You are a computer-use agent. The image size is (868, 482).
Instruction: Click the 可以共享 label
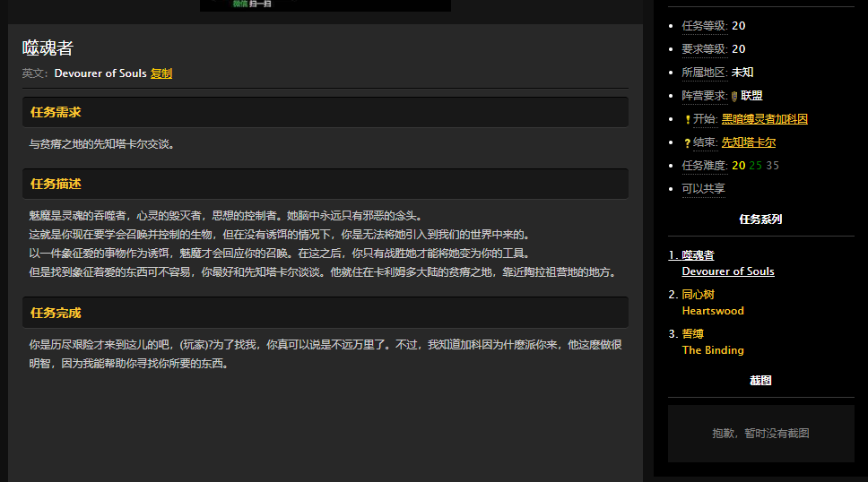coord(703,189)
